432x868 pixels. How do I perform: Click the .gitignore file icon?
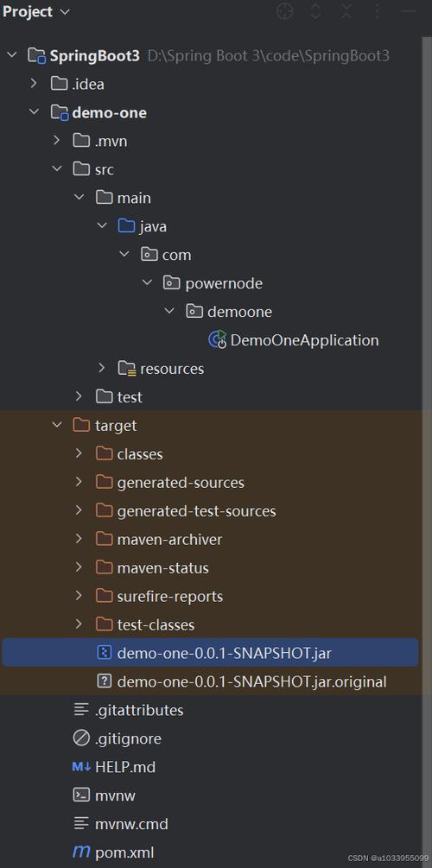(81, 738)
